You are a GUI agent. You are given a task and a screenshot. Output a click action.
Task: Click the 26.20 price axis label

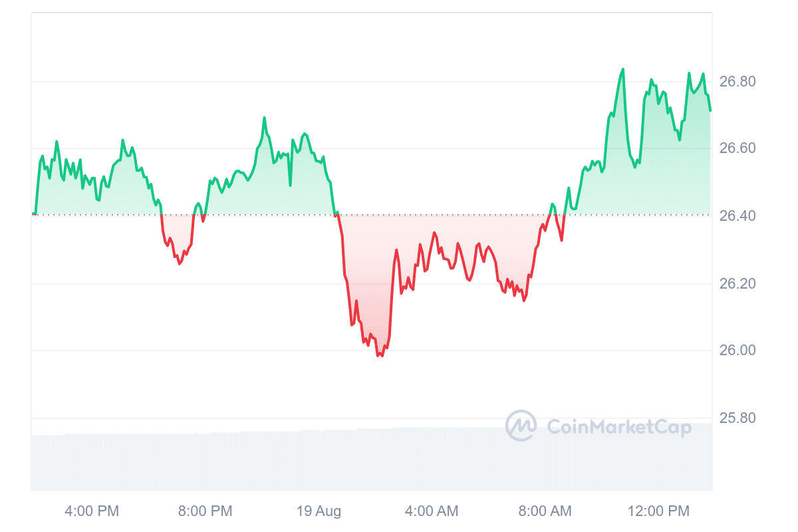coord(737,284)
